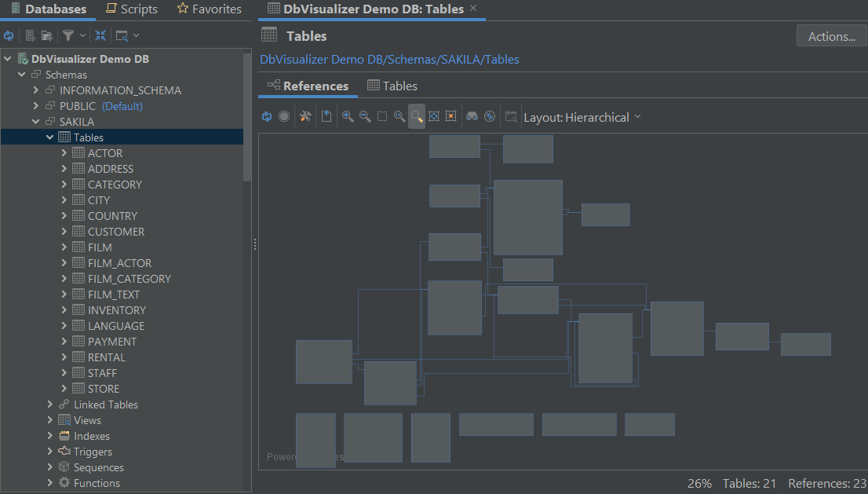Open the DbVisualizer Demo DB/Schemas/SAKILA/Tables path link

(x=390, y=59)
